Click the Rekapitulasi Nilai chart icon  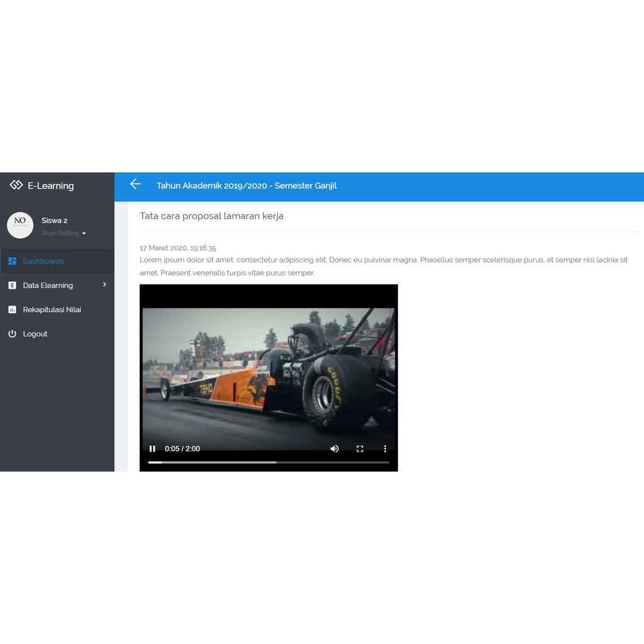pos(12,309)
